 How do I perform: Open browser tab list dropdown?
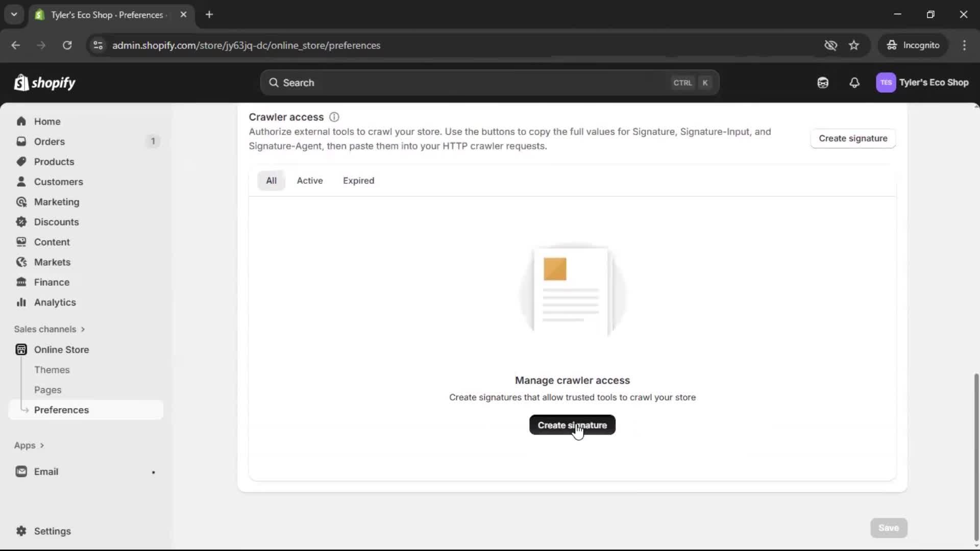point(14,14)
